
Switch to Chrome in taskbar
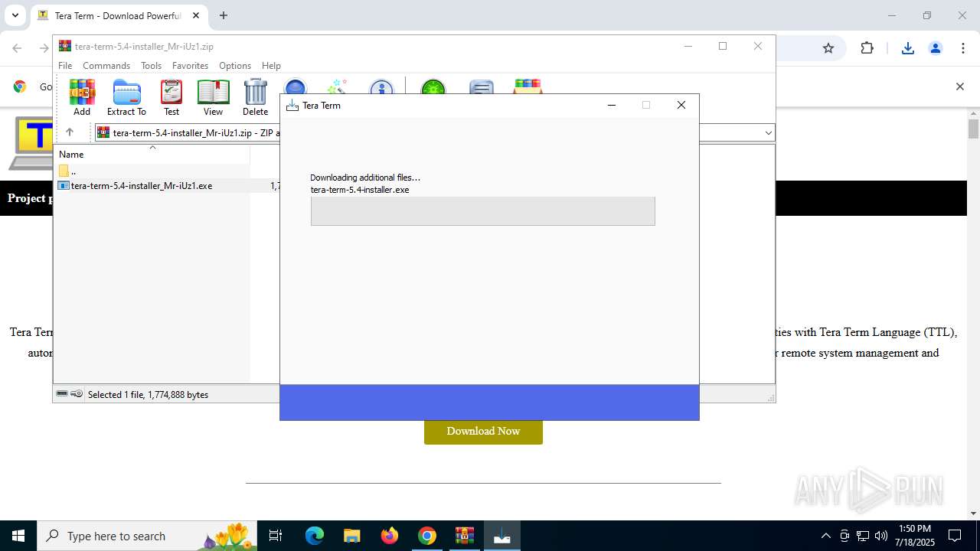point(426,536)
